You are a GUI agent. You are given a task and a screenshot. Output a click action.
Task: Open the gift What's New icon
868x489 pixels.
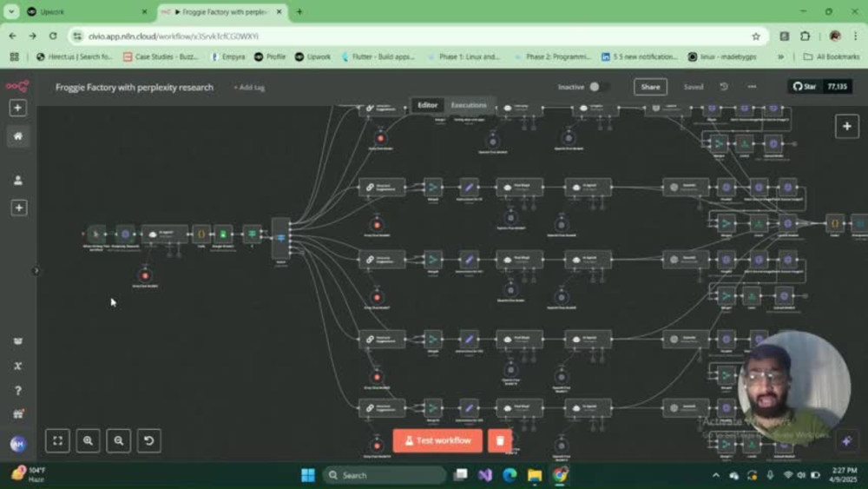click(17, 413)
